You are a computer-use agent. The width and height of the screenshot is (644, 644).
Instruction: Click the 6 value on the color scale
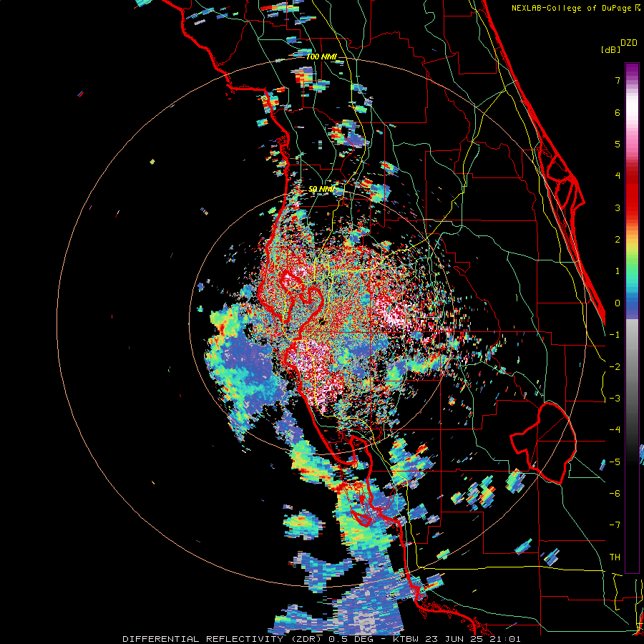tap(618, 112)
